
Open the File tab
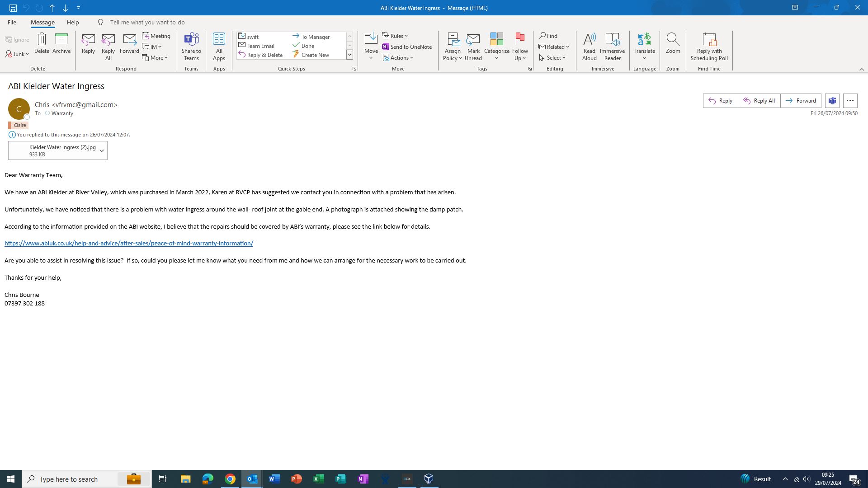pyautogui.click(x=12, y=22)
